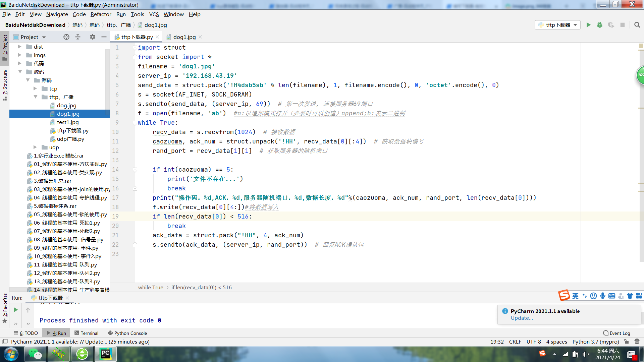The width and height of the screenshot is (644, 362).
Task: Collapse the top-level 源码 folder
Action: click(x=20, y=72)
